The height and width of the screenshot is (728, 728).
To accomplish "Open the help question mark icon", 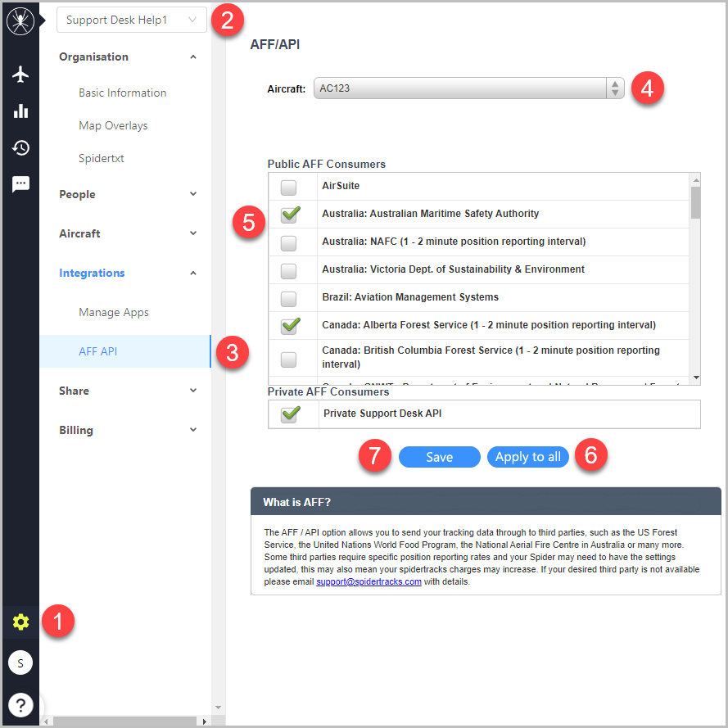I will point(20,704).
